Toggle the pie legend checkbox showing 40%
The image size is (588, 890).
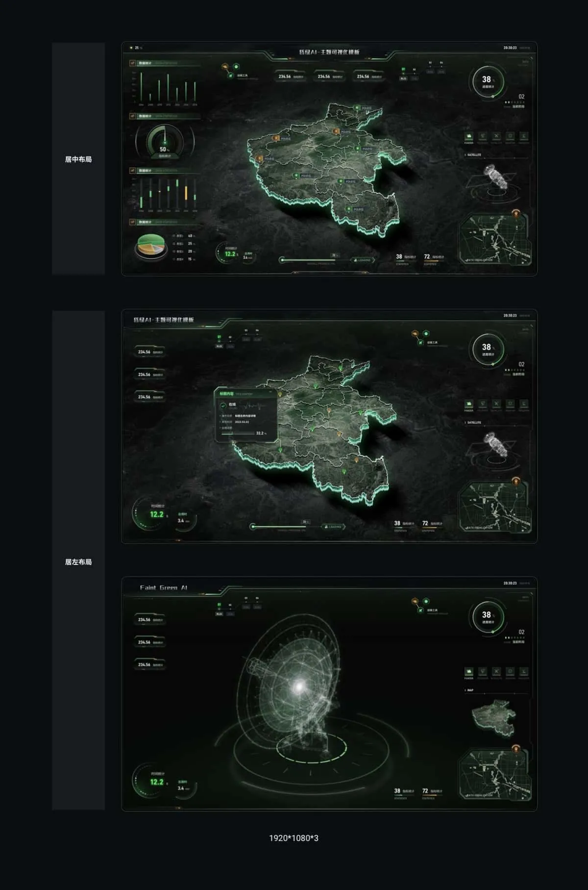click(x=174, y=236)
